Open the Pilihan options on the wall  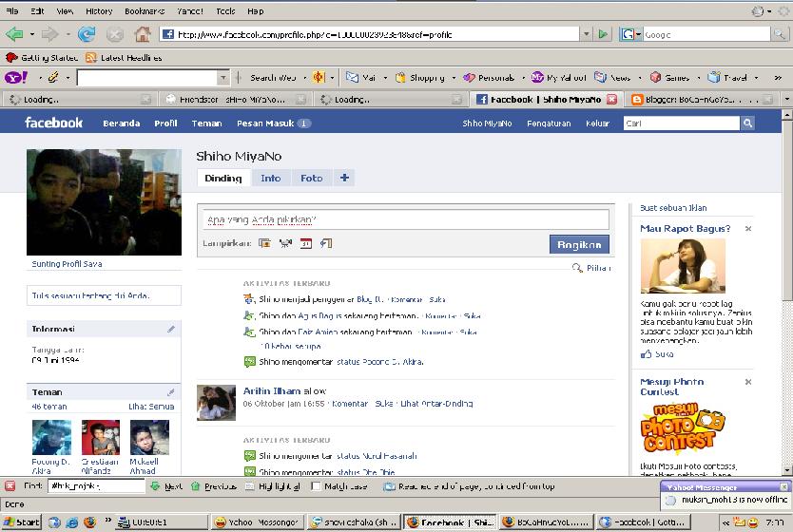pos(591,268)
